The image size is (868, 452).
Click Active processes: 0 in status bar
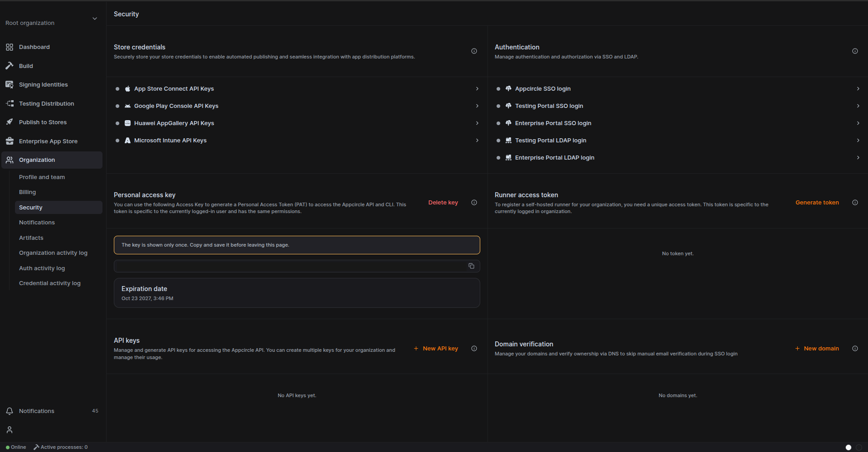(x=61, y=447)
